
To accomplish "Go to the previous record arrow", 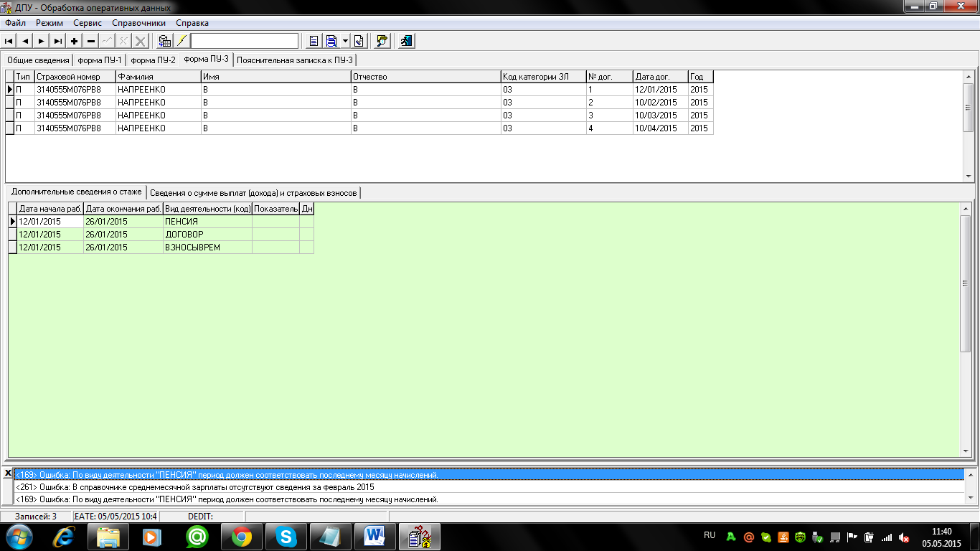I will pos(25,41).
